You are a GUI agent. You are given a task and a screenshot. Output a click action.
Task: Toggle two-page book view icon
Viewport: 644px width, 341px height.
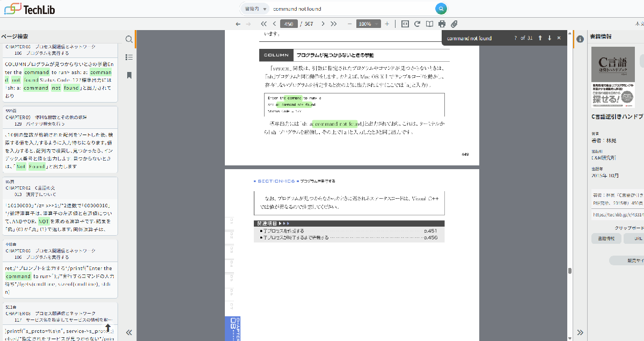tap(429, 24)
